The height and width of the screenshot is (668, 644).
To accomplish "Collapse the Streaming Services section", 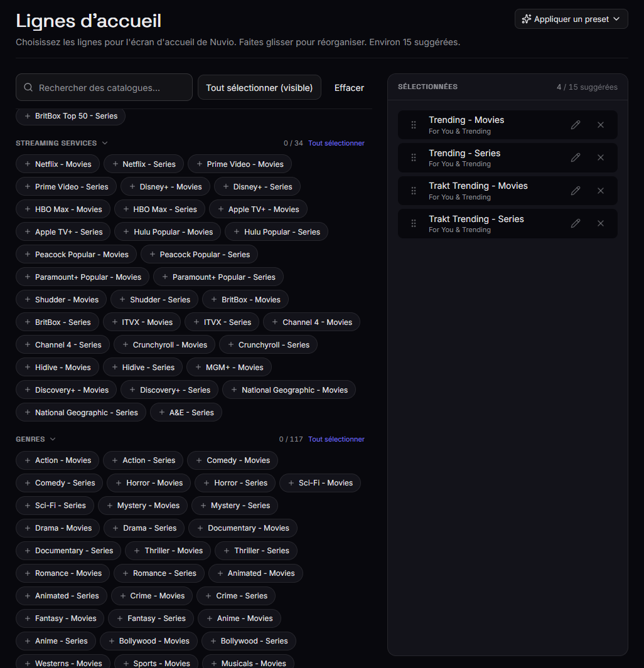I will coord(105,143).
